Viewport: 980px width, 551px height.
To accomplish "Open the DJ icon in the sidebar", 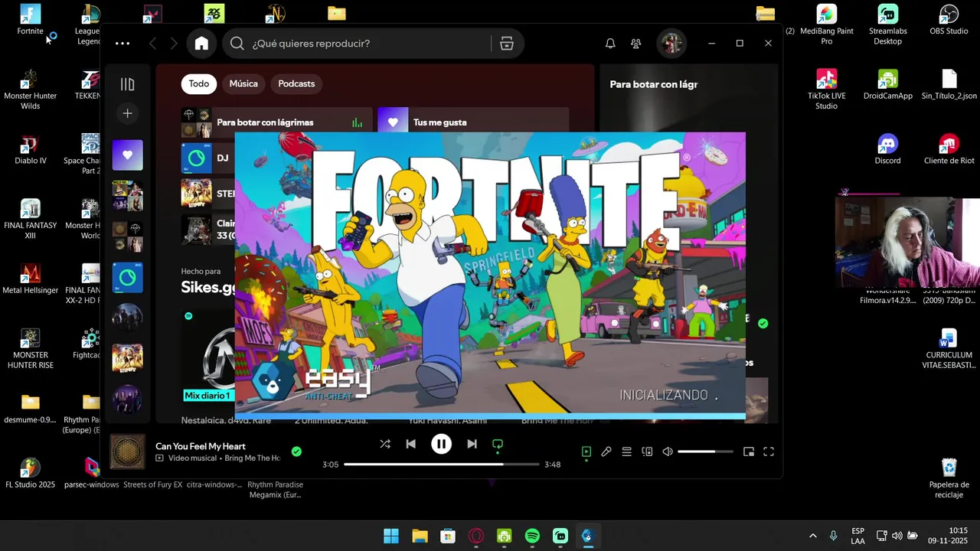I will click(127, 278).
